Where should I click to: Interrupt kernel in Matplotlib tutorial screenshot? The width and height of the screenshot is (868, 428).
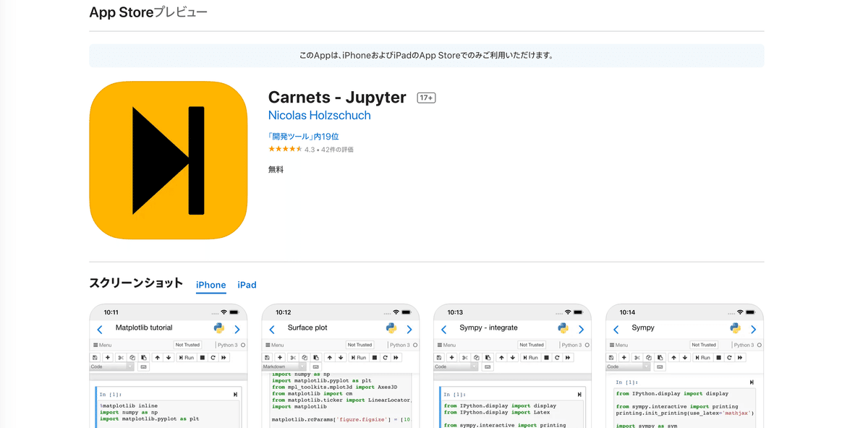click(203, 358)
